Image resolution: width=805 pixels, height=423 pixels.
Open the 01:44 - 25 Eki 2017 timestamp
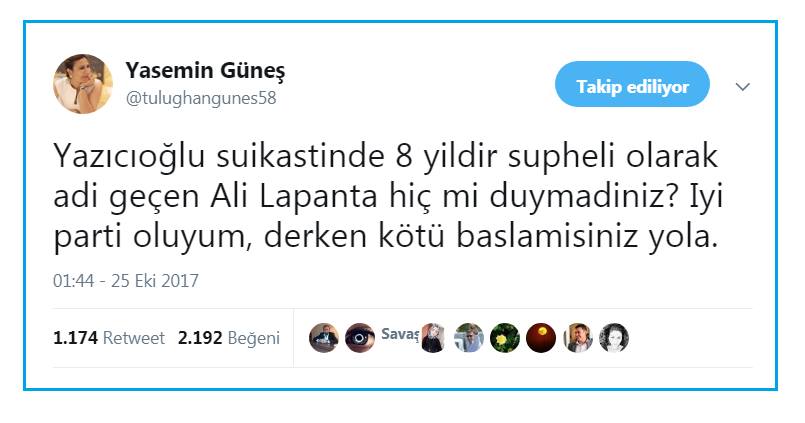[x=125, y=281]
